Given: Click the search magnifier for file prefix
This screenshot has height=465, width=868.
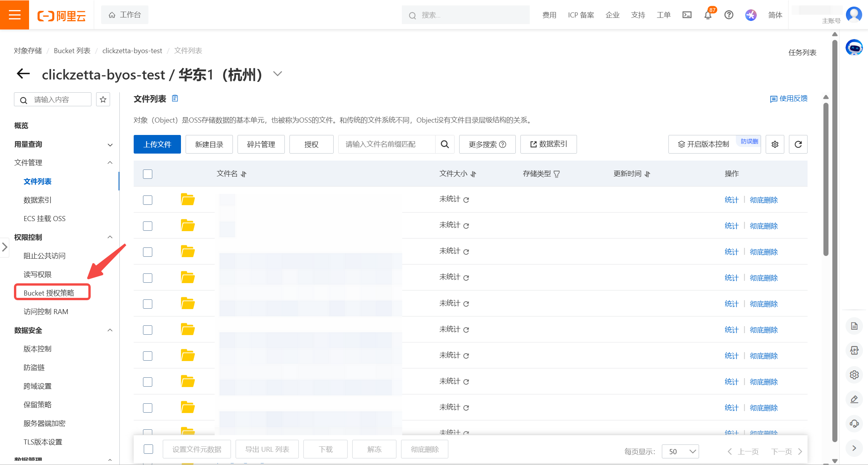Looking at the screenshot, I should click(445, 144).
